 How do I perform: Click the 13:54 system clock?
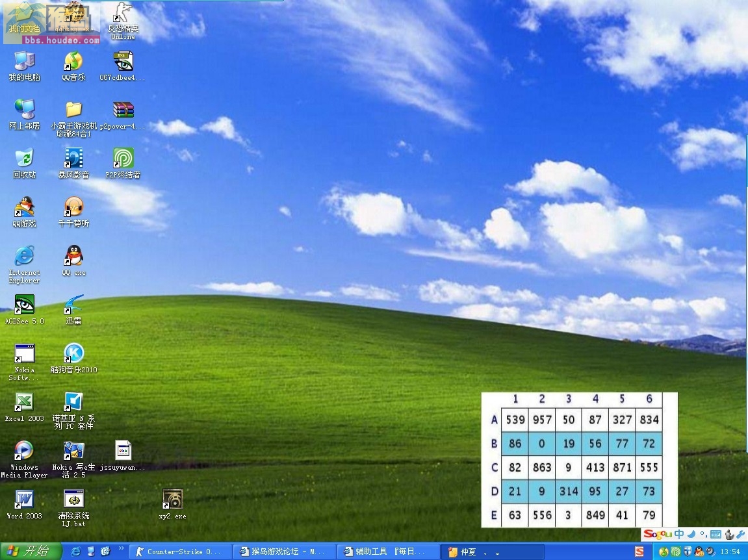[730, 552]
